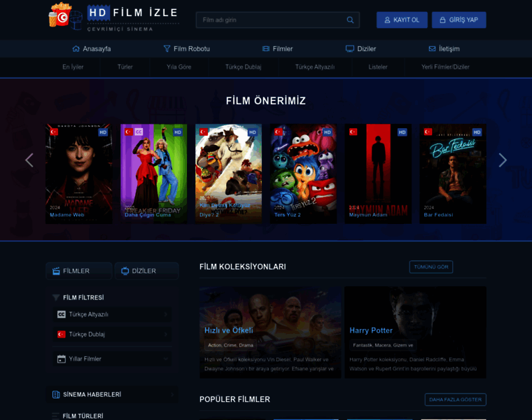This screenshot has width=532, height=420.
Task: Click the Turkish flag icon beside Türkçe Dublaj
Action: [62, 335]
